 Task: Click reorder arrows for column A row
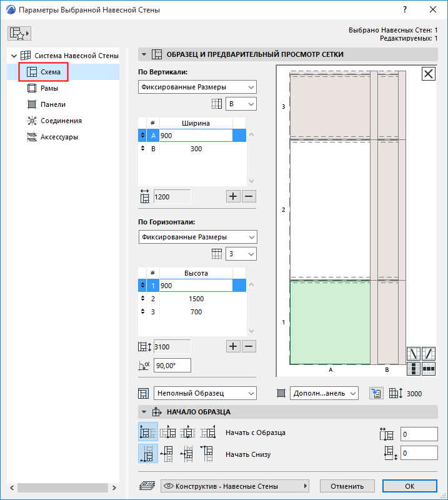[x=142, y=135]
